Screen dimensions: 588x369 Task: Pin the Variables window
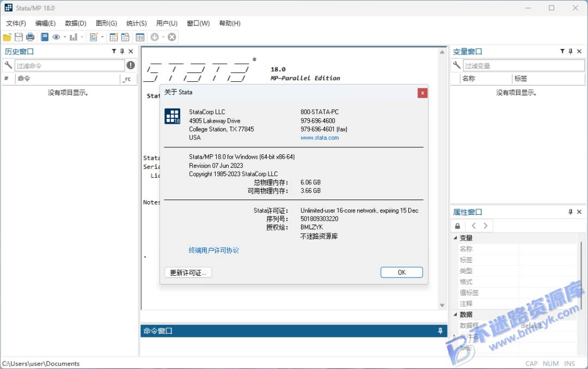pos(571,51)
